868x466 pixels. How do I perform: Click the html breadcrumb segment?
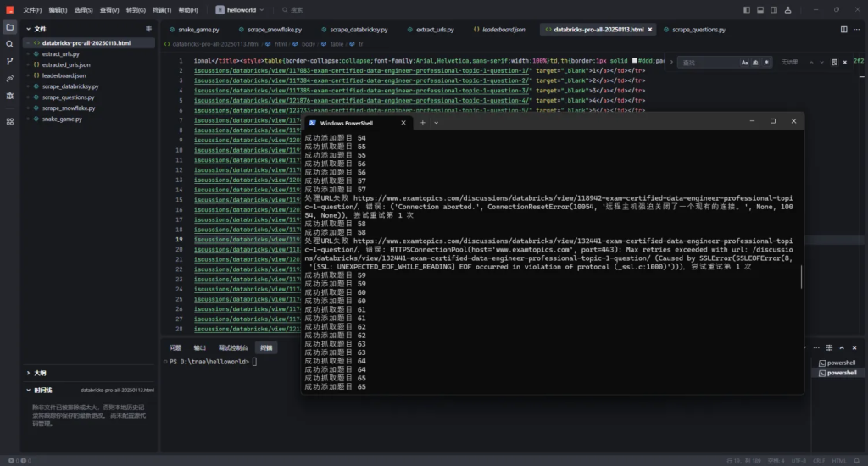(280, 44)
